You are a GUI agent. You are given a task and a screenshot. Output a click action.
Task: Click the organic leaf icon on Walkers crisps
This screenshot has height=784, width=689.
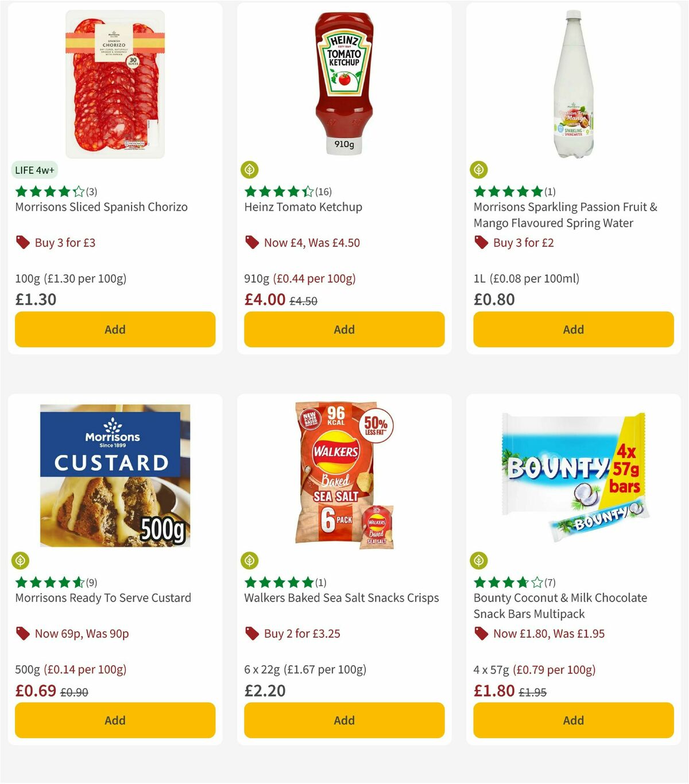point(251,560)
